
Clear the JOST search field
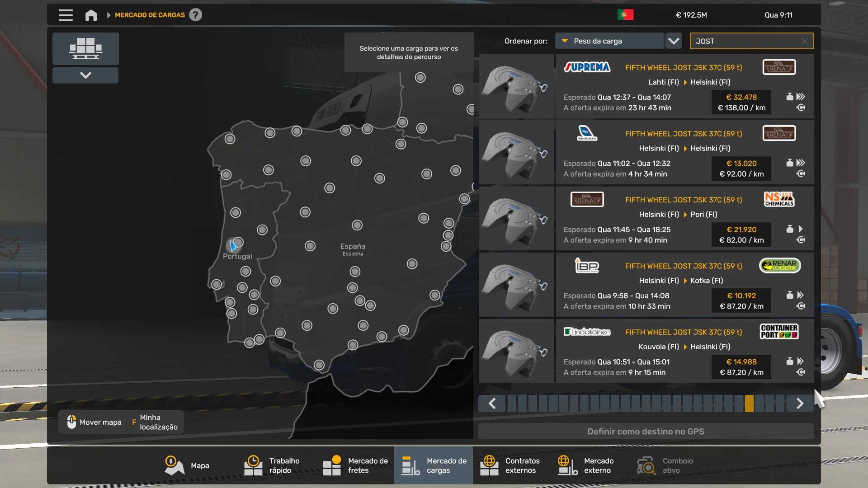point(805,41)
